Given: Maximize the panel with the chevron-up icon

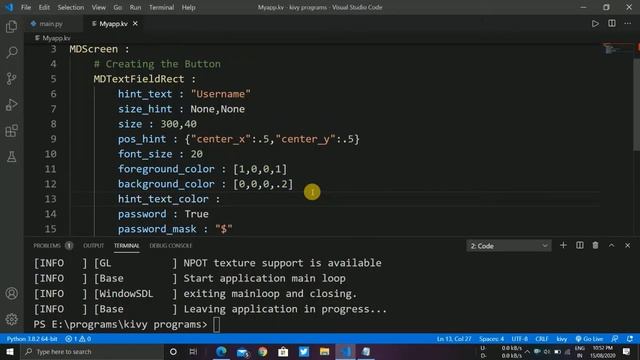Looking at the screenshot, I should click(611, 245).
